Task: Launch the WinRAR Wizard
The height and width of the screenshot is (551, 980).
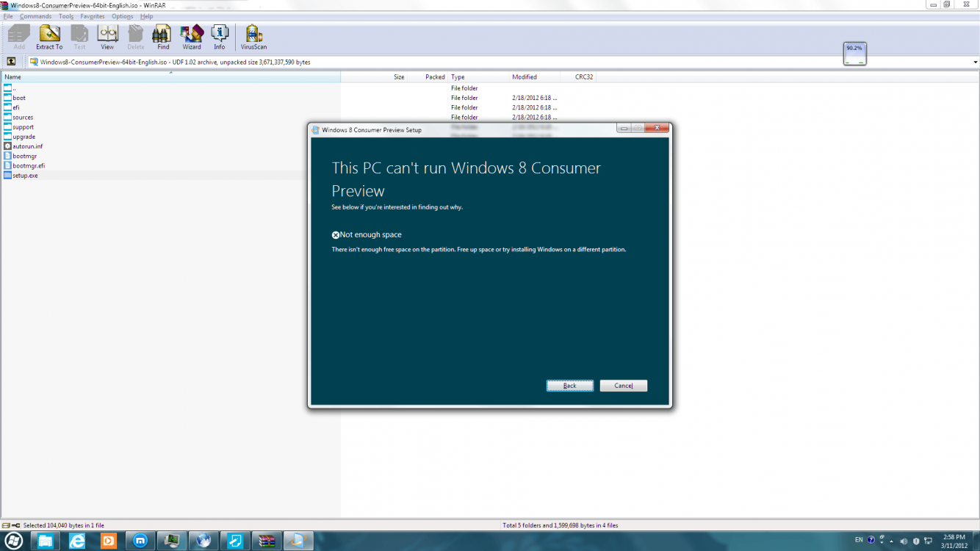Action: pos(192,37)
